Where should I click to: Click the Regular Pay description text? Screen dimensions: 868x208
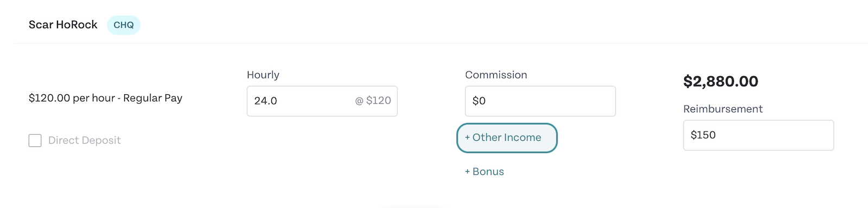[x=152, y=98]
